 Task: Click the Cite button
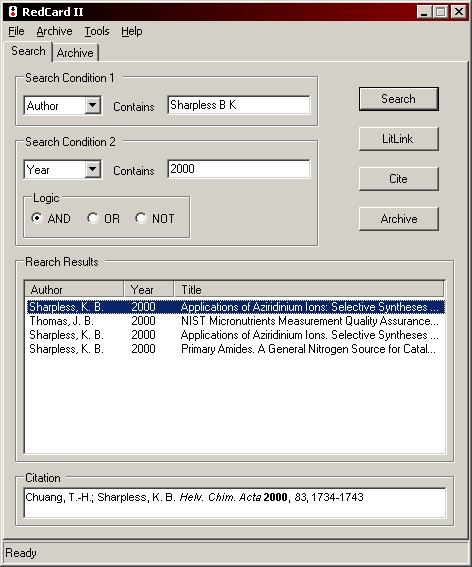click(x=399, y=179)
